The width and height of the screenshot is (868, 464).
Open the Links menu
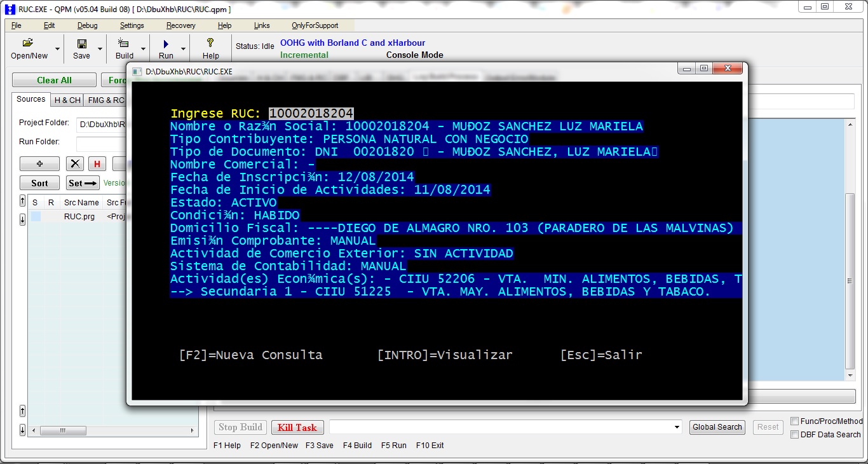click(x=262, y=25)
